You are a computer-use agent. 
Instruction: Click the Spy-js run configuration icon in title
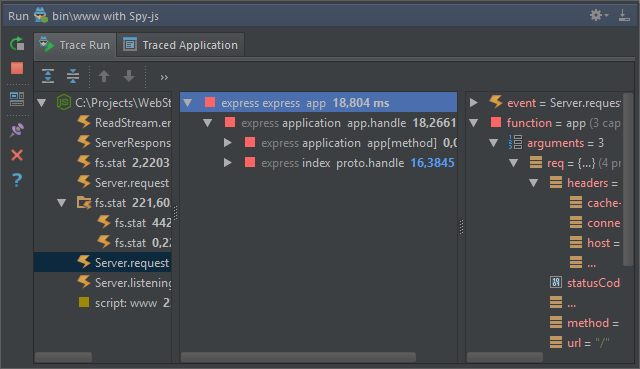(x=41, y=15)
